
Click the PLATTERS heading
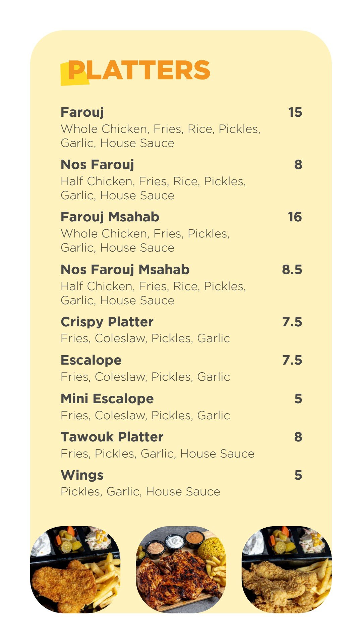coord(139,70)
